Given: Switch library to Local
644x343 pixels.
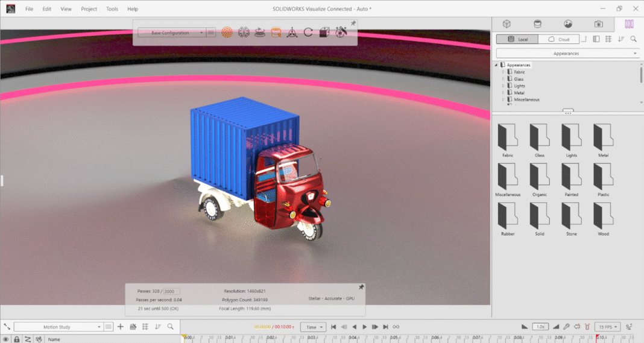Looking at the screenshot, I should pyautogui.click(x=517, y=39).
